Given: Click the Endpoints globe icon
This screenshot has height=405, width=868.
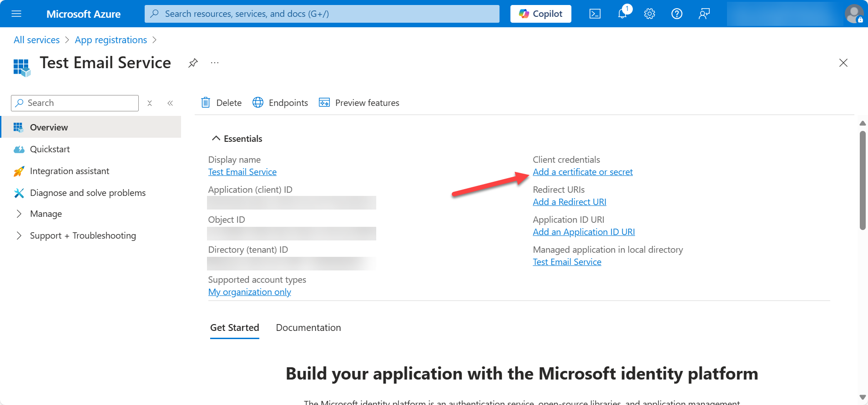Looking at the screenshot, I should tap(258, 103).
